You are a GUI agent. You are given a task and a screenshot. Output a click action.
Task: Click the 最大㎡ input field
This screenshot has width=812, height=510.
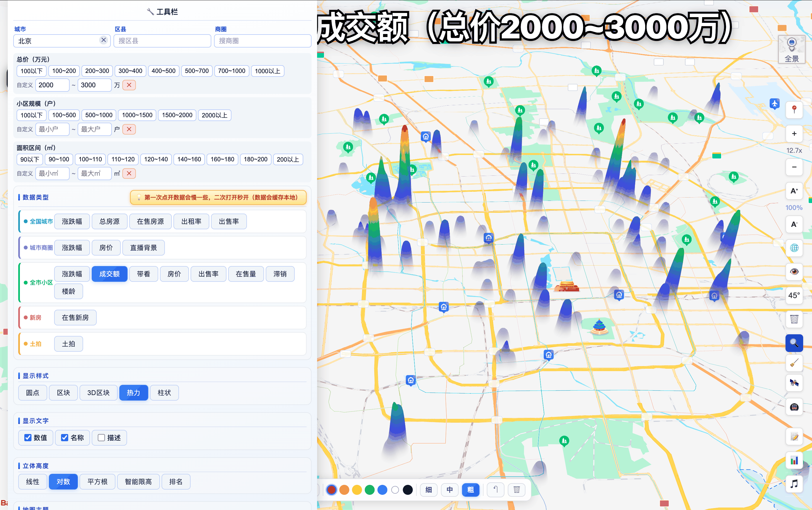94,173
